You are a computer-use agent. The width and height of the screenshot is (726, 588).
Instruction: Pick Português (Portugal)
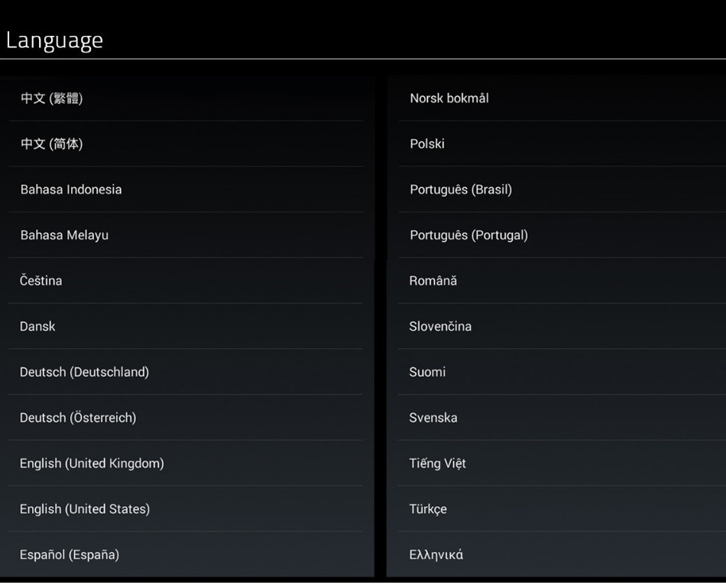(468, 235)
